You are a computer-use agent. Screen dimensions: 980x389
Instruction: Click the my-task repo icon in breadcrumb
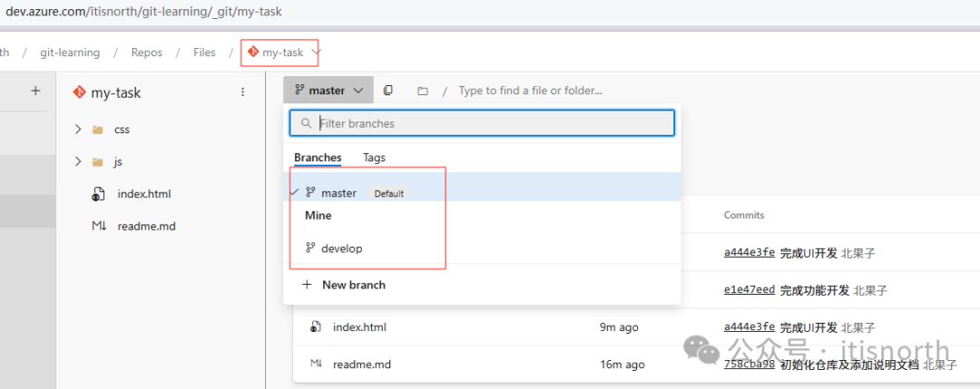coord(253,53)
